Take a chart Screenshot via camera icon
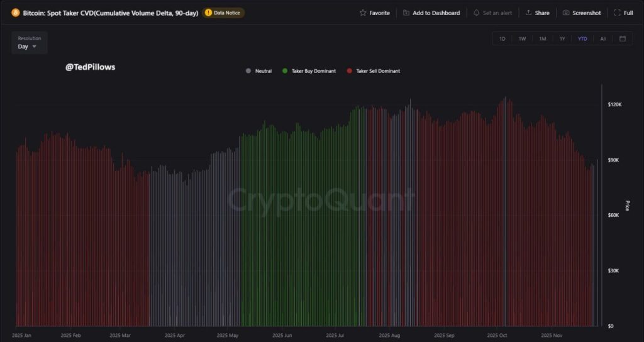Image resolution: width=644 pixels, height=342 pixels. click(x=566, y=13)
